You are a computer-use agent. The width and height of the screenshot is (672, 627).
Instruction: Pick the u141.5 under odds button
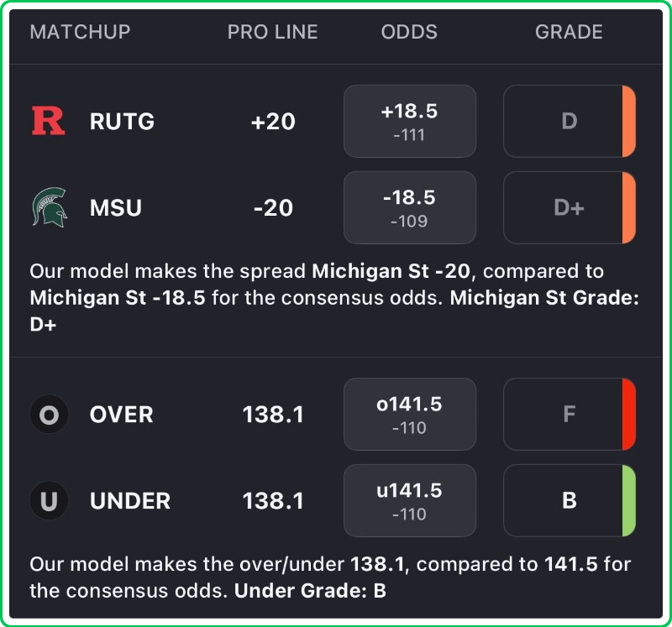(410, 501)
